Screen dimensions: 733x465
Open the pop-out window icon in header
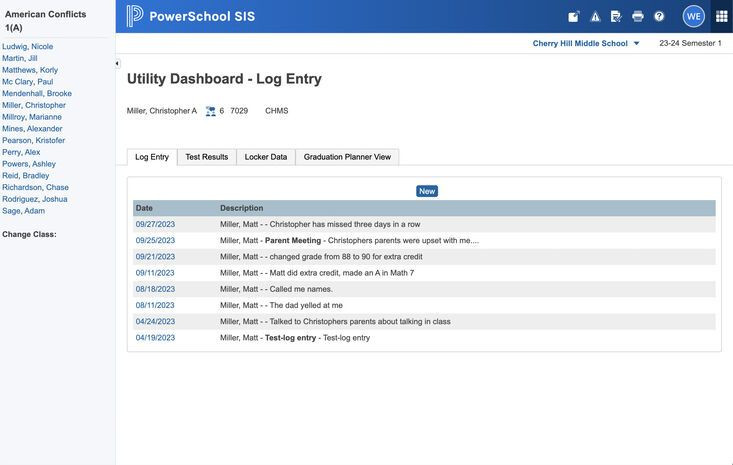[574, 16]
